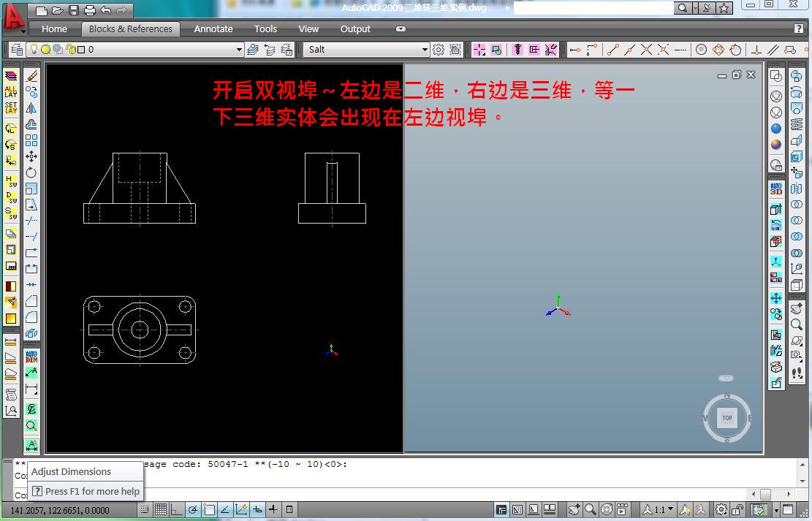Click the AUTO 3D tool icon

[x=776, y=189]
